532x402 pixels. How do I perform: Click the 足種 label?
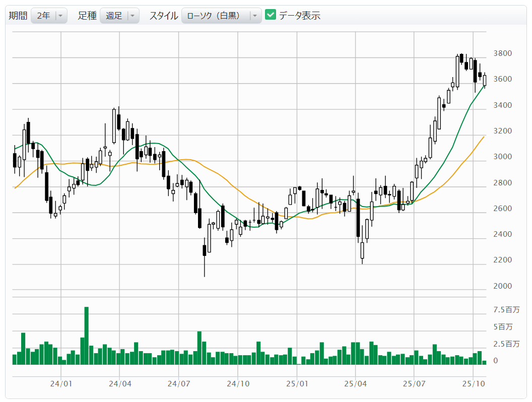point(87,16)
